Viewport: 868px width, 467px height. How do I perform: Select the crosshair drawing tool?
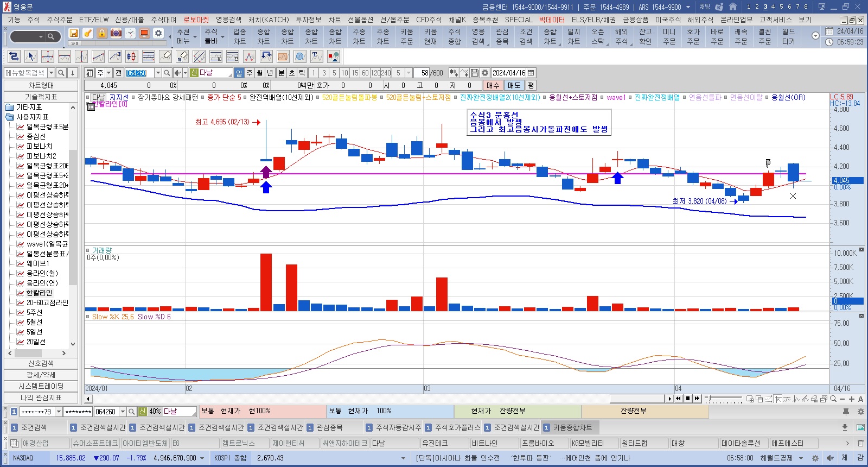48,56
